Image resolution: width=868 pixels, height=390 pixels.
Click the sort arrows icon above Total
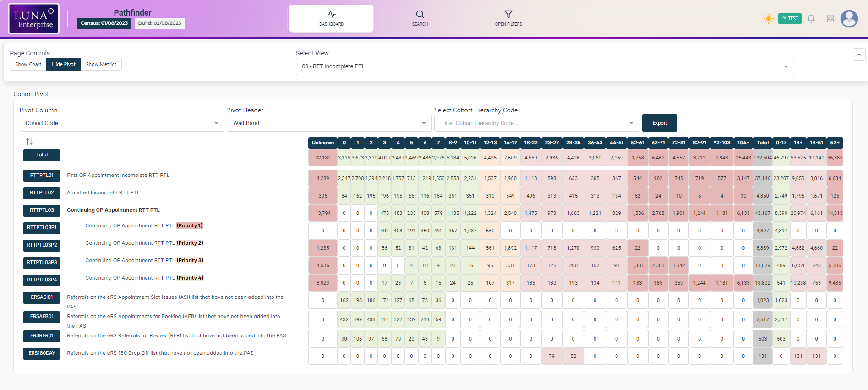click(x=29, y=142)
